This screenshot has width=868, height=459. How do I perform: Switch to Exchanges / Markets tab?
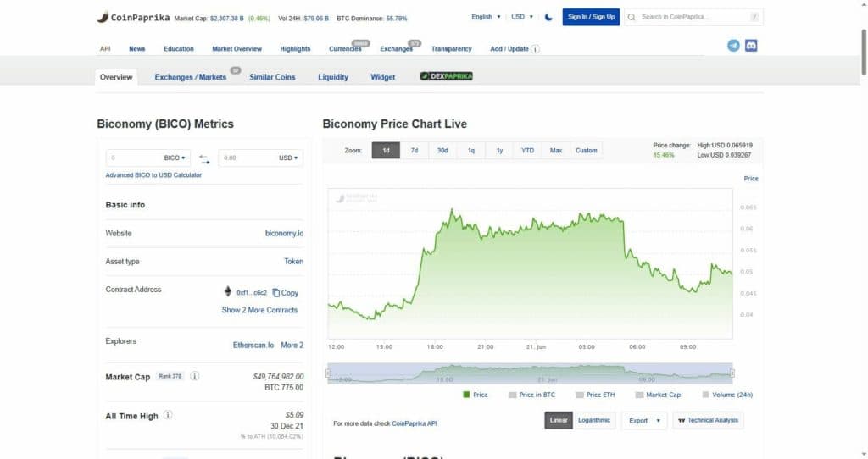[191, 77]
